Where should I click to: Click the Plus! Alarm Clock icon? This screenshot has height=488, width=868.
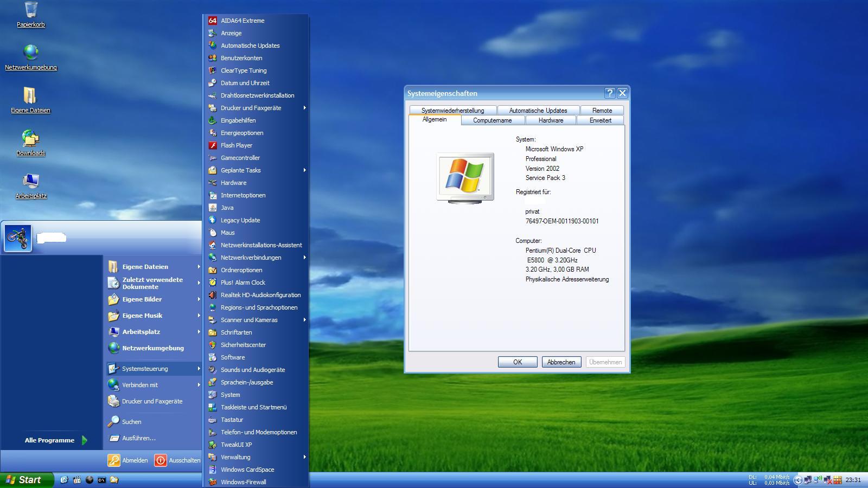213,282
